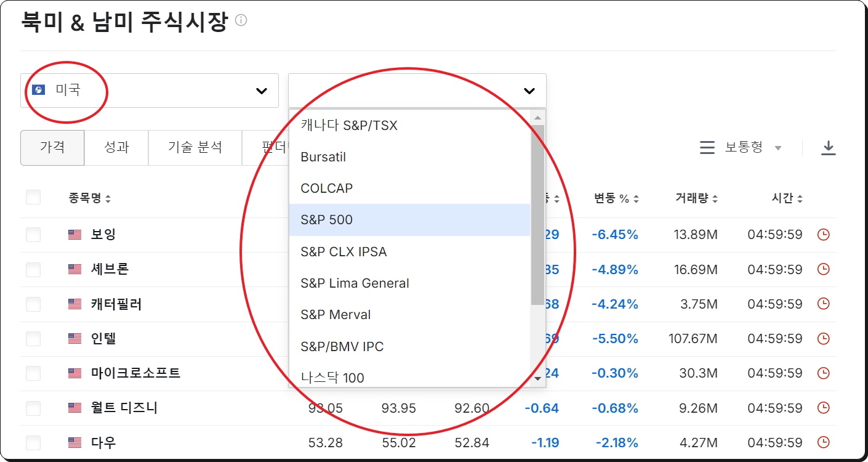The height and width of the screenshot is (462, 868).
Task: Click the US flag next to 다우
Action: coord(74,442)
